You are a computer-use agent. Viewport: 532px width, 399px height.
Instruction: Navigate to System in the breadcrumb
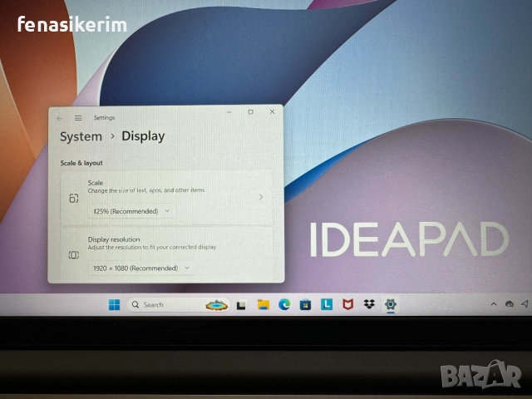coord(81,136)
